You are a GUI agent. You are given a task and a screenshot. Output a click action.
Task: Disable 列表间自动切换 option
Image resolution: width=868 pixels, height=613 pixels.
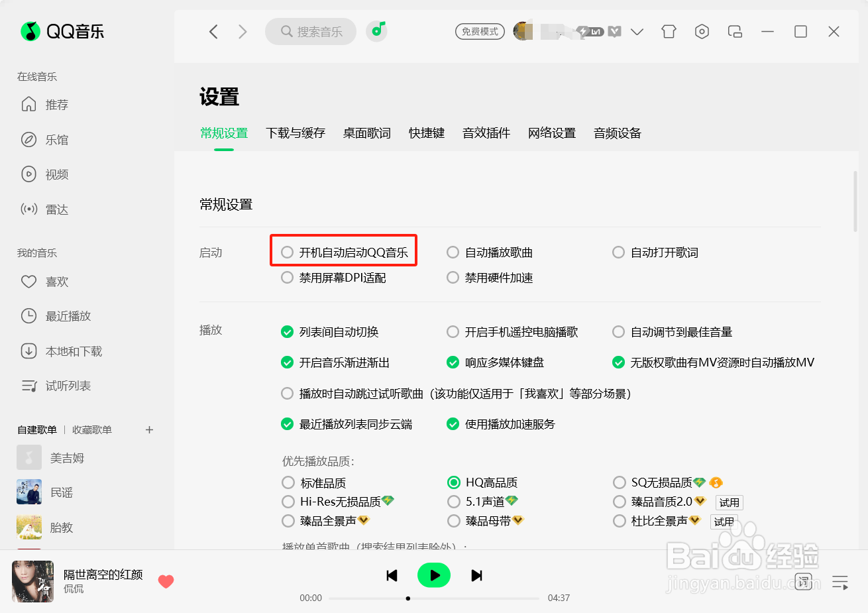click(287, 331)
